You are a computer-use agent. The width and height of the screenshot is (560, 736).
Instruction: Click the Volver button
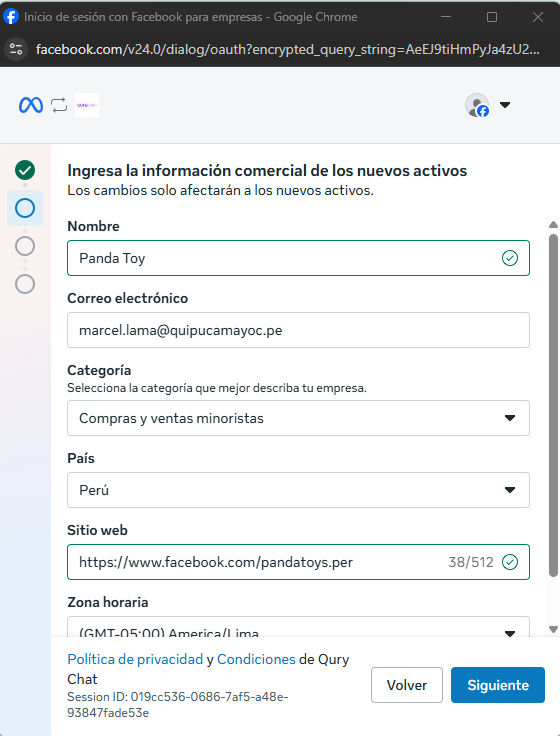coord(407,685)
